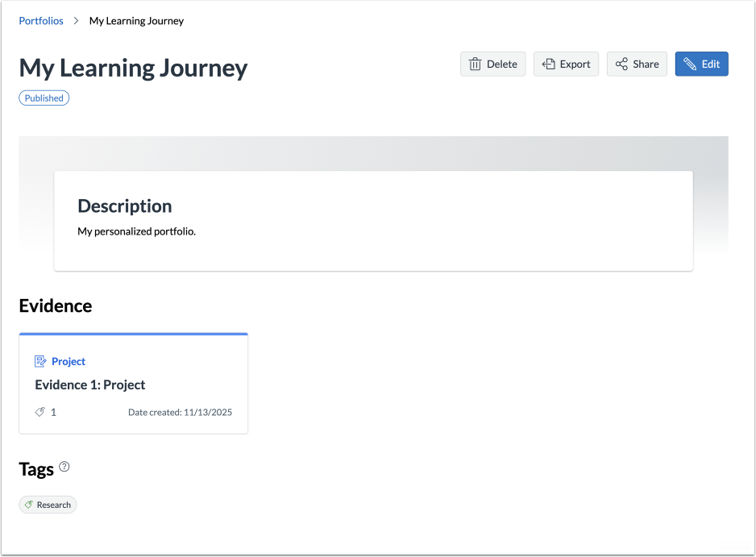Click the Export arrow icon

(x=548, y=64)
